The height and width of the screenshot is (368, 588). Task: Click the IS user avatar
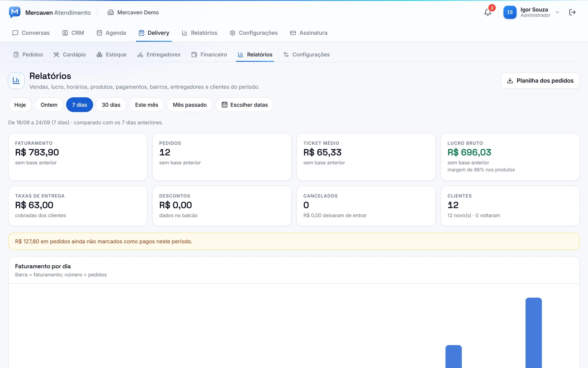[x=510, y=12]
